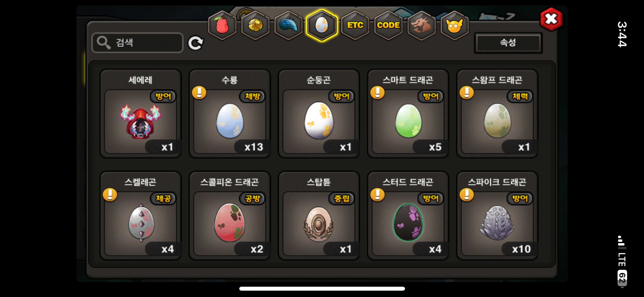
Task: Open the yellow horned mask tab
Action: click(454, 25)
